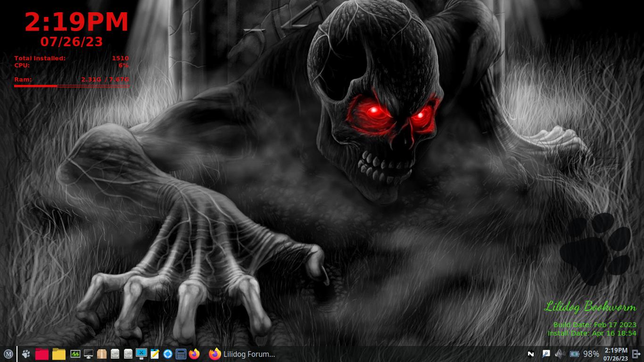Screen dimensions: 644x362
Task: Open the cardboard box package icon
Action: pyautogui.click(x=101, y=354)
